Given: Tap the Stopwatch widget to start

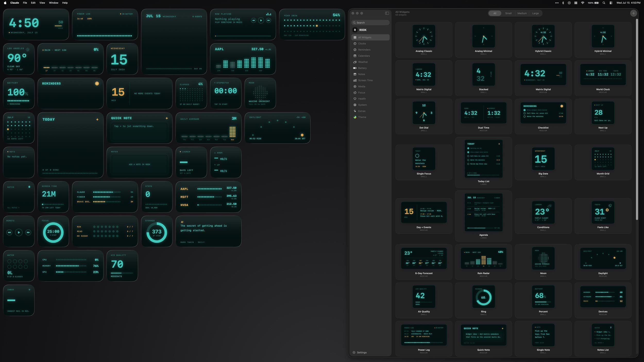Looking at the screenshot, I should tap(226, 93).
